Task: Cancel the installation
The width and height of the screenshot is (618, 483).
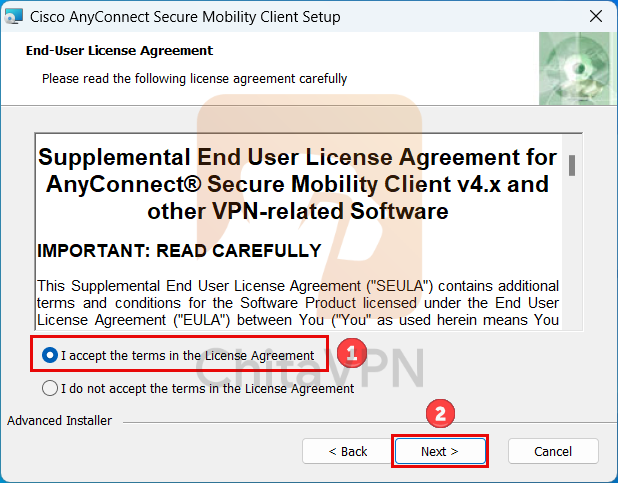Action: point(552,451)
